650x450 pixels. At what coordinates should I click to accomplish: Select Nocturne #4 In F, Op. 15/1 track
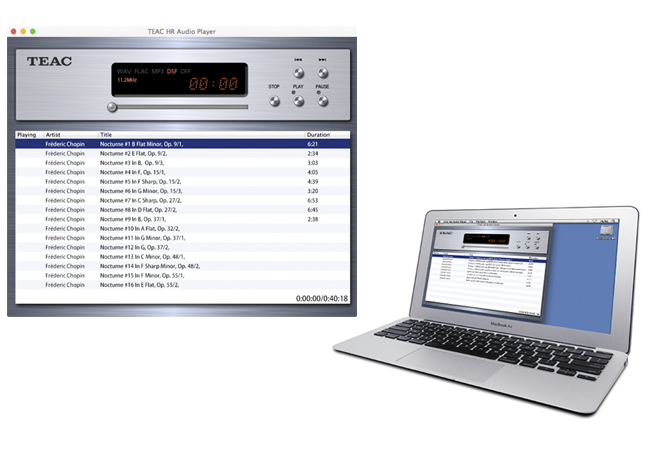coord(183,172)
